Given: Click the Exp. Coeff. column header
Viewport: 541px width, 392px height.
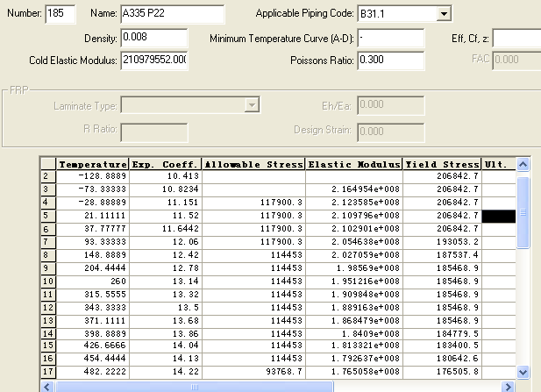Looking at the screenshot, I should [165, 164].
